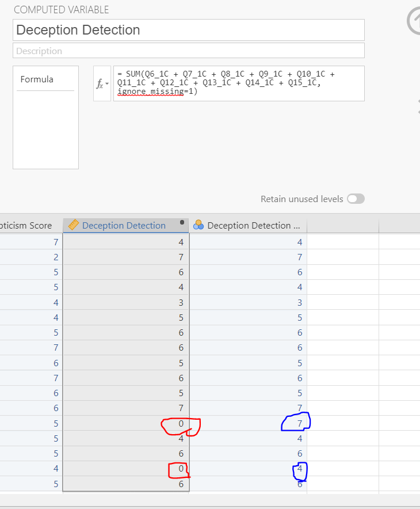Select red-circled 0 cell above the last 6

[x=126, y=469]
